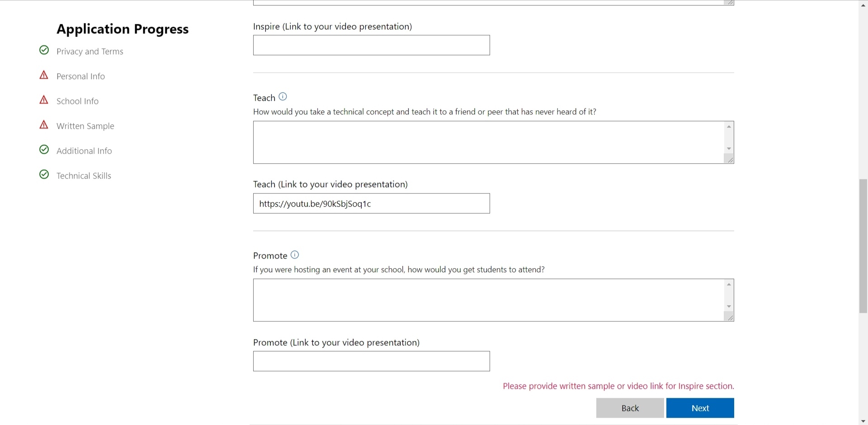868x425 pixels.
Task: Click the Teach written answer textarea
Action: pyautogui.click(x=488, y=142)
